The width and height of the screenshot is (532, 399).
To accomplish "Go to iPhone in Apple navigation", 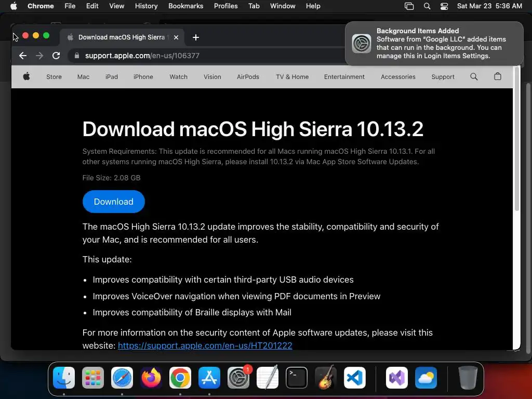I will [143, 77].
